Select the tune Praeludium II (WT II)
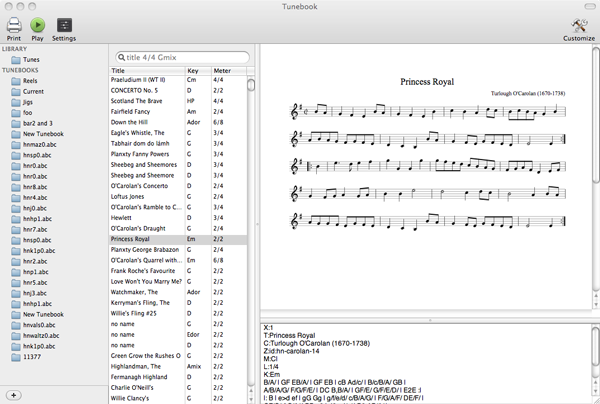600x404 pixels. coord(178,80)
